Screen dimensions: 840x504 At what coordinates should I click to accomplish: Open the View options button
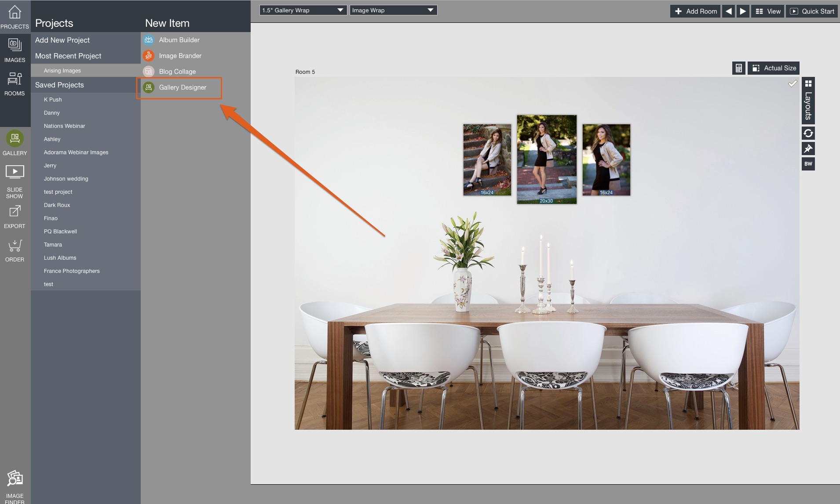pos(768,11)
